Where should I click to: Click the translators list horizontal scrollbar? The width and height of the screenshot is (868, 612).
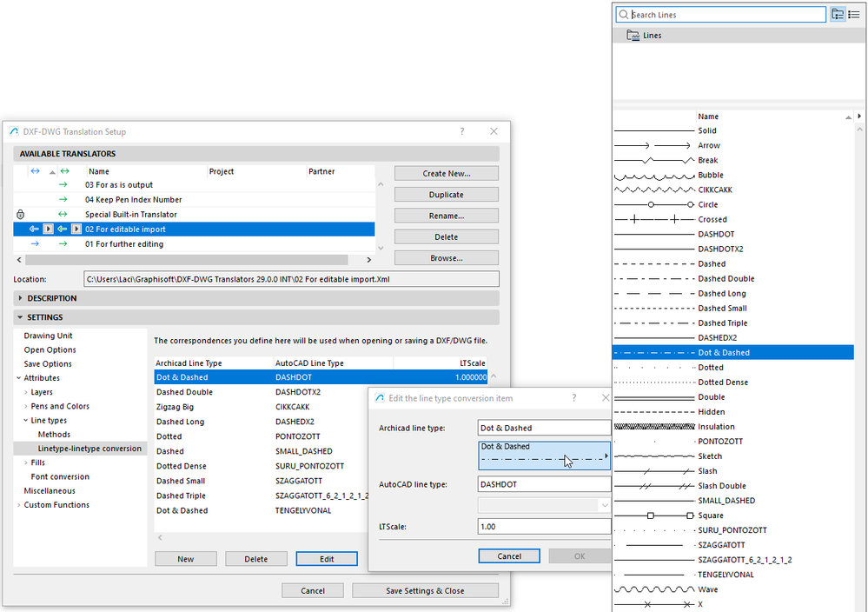click(187, 260)
